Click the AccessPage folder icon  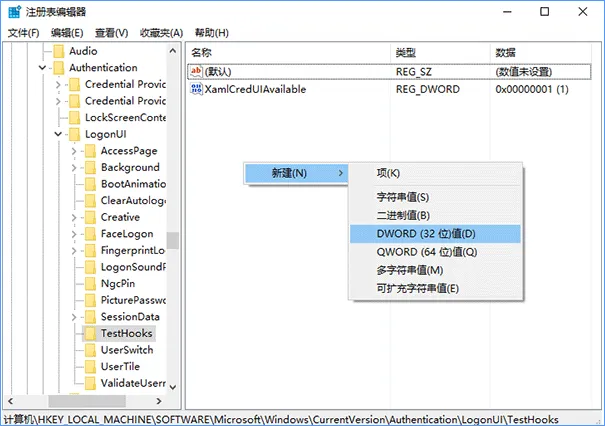(90, 151)
